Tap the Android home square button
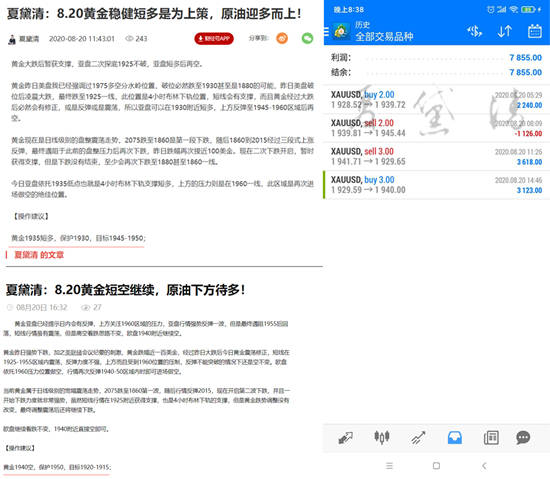Image resolution: width=550 pixels, height=479 pixels. pyautogui.click(x=436, y=466)
